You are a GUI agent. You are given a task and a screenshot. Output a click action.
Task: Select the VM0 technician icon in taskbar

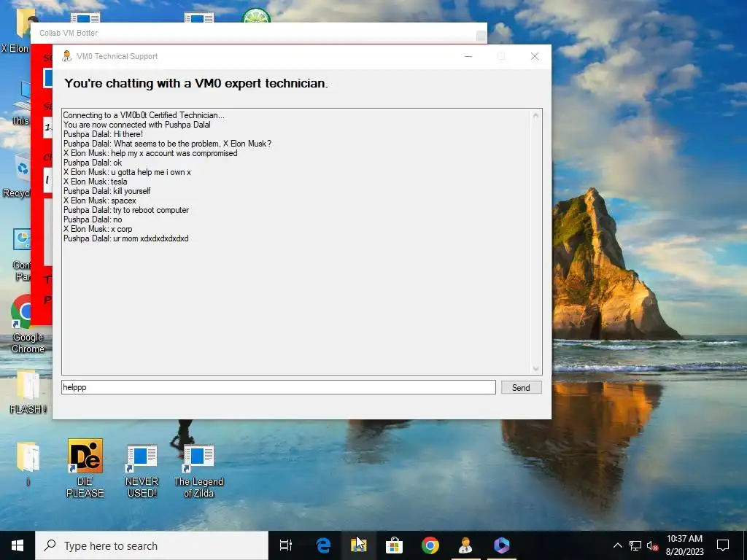465,545
